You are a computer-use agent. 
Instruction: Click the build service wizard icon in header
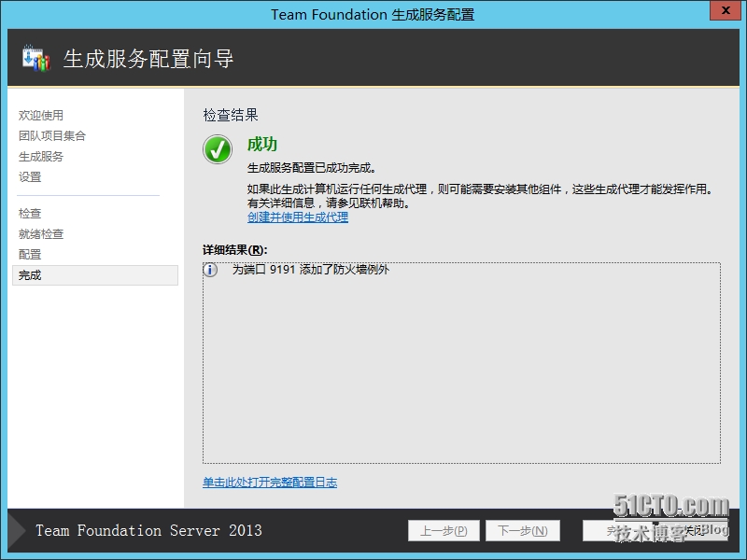pyautogui.click(x=36, y=58)
